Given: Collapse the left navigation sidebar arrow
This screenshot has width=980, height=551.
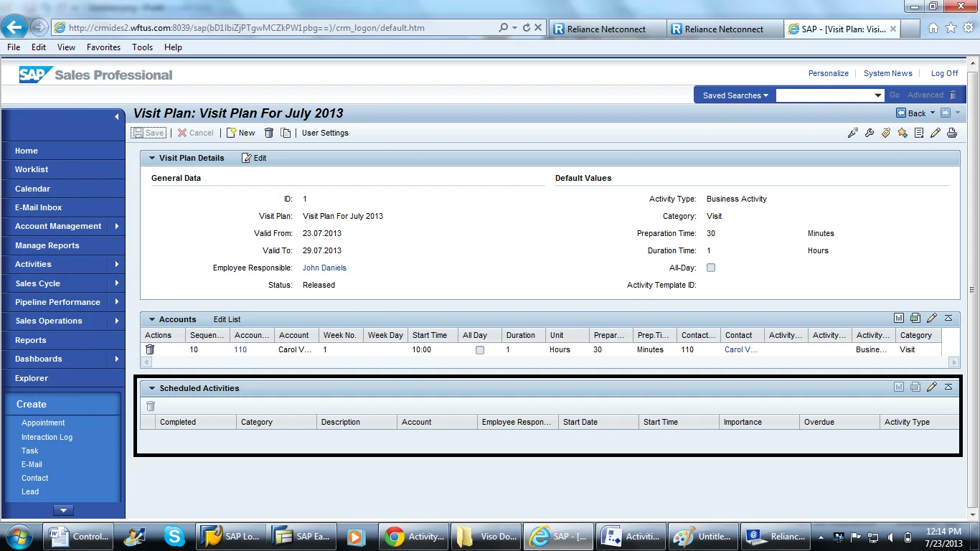Looking at the screenshot, I should (116, 116).
